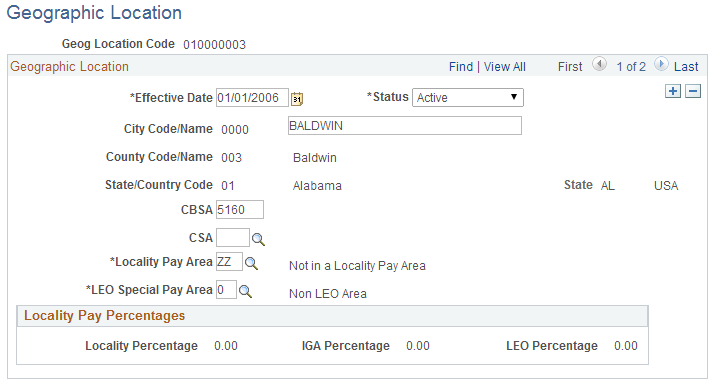Click the View All link
The height and width of the screenshot is (384, 718).
[505, 67]
